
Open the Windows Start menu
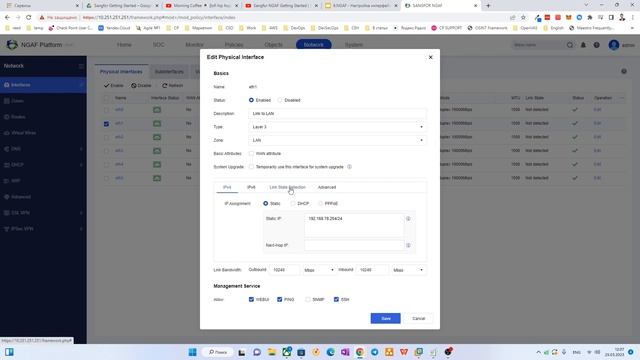point(192,352)
